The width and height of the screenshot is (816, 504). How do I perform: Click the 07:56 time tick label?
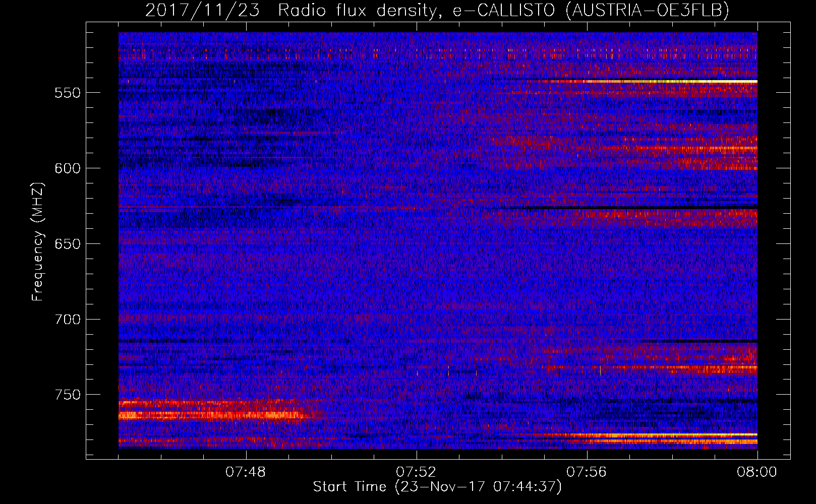tap(587, 472)
